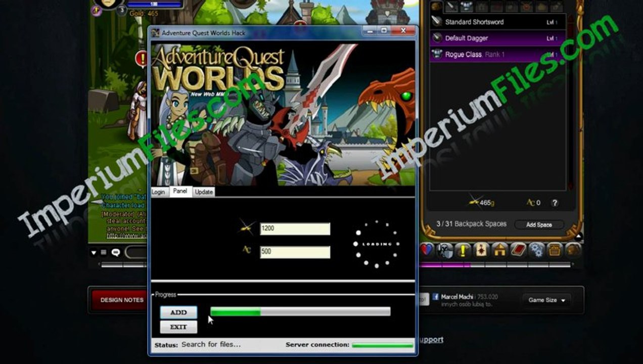Viewport: 643px width, 364px height.
Task: Click the Default Dagger item icon
Action: [x=437, y=38]
